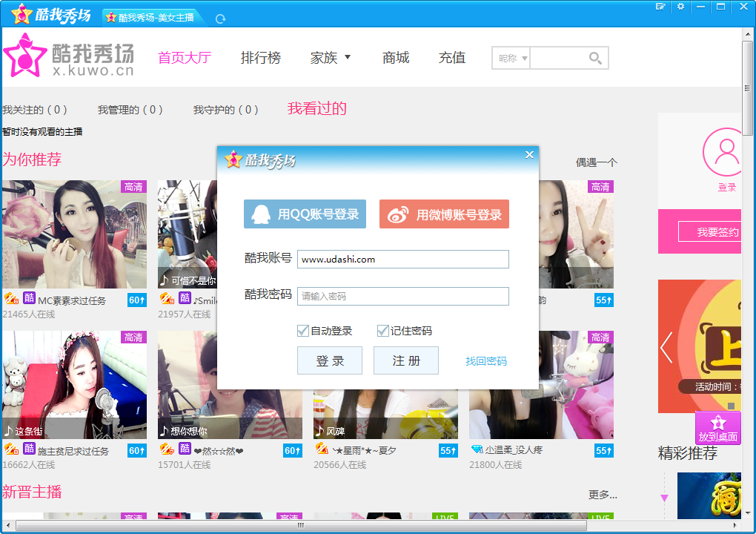This screenshot has height=534, width=756.
Task: Click the refresh icon beside the title tab
Action: coord(220,19)
